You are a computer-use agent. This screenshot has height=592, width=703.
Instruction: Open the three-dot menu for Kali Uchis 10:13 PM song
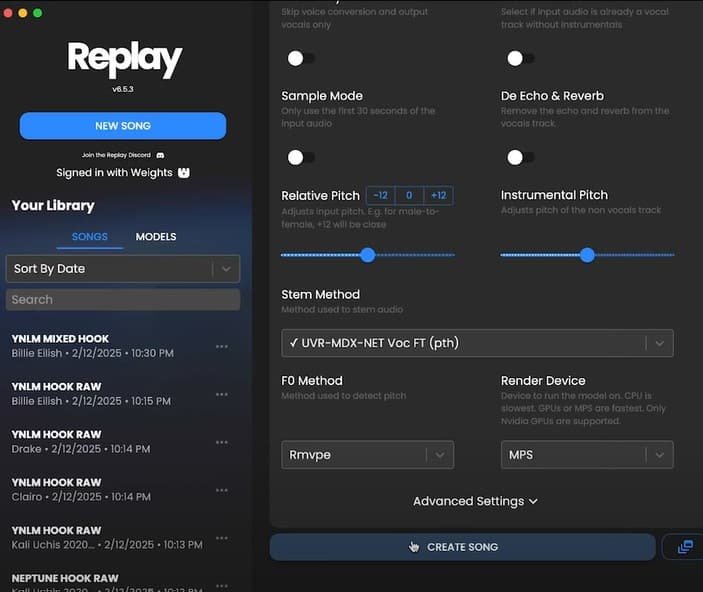click(221, 538)
